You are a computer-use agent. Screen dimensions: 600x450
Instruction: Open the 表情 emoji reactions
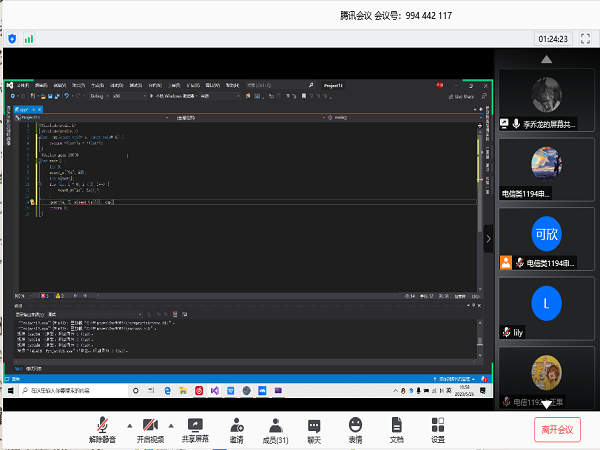[x=355, y=429]
